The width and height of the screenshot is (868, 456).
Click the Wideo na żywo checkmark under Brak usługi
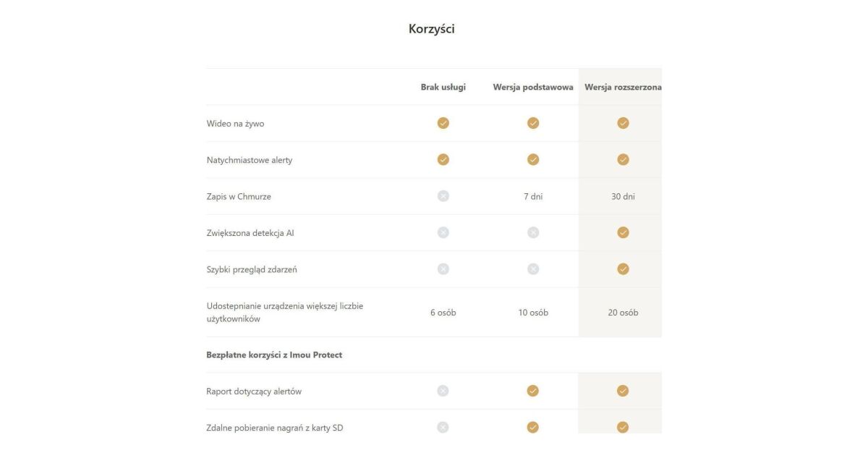pos(443,123)
